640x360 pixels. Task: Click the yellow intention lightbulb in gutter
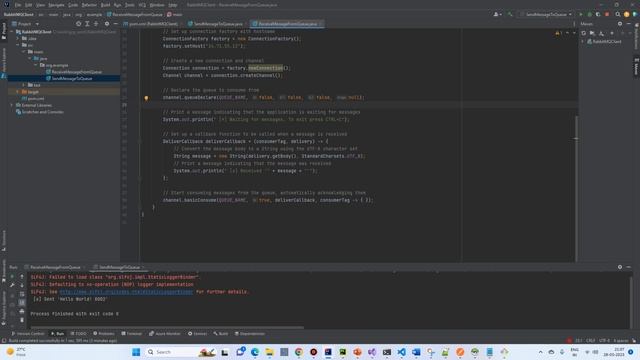[146, 98]
